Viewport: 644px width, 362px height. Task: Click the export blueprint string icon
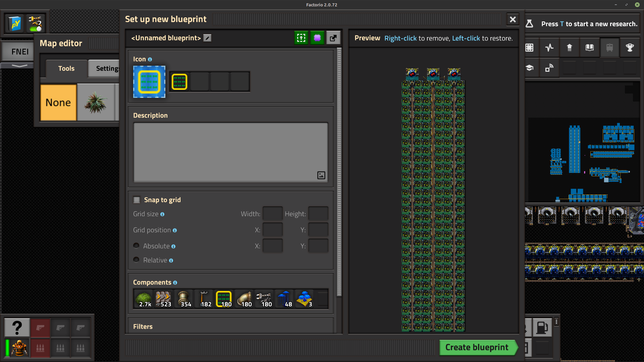coord(333,38)
